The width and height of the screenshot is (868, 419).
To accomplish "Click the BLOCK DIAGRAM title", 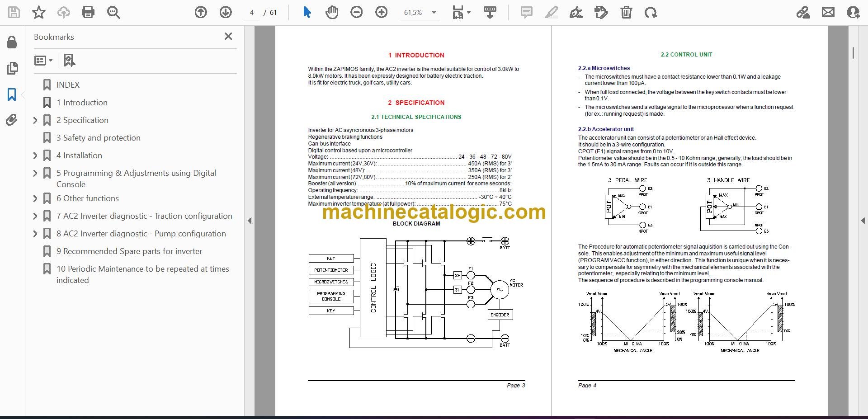I will pos(416,224).
